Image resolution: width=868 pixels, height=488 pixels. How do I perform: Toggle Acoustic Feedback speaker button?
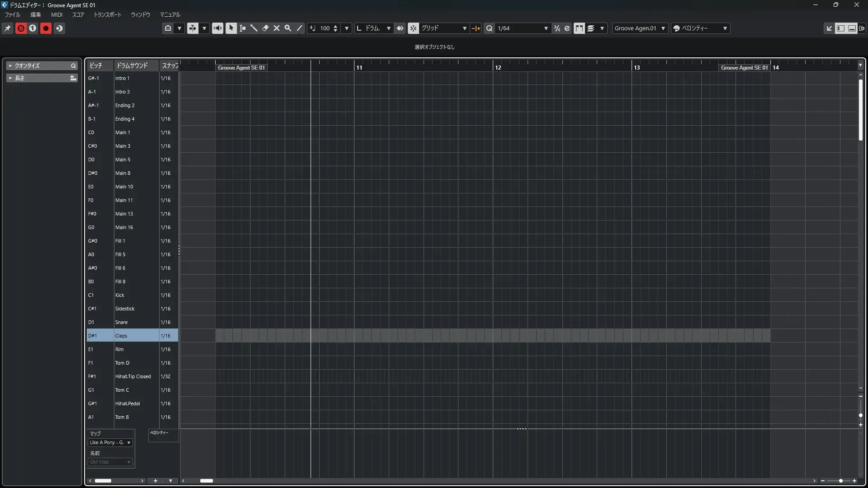click(x=217, y=28)
